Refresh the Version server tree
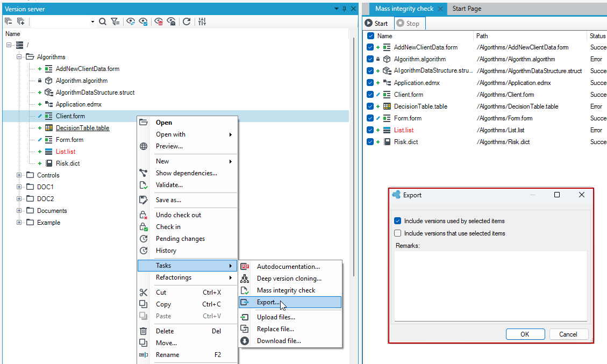 187,22
